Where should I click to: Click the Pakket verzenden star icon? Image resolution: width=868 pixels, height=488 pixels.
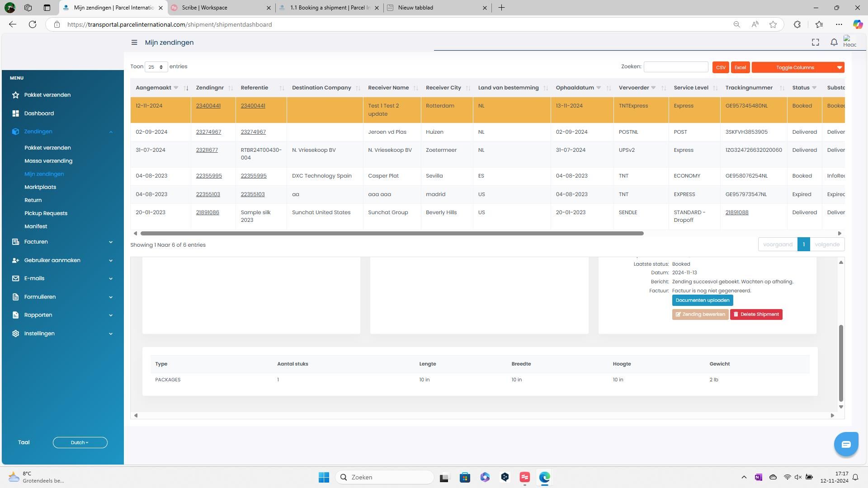(16, 95)
